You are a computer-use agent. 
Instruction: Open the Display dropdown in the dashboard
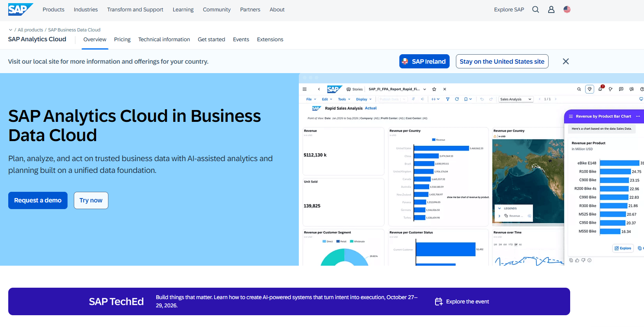tap(364, 99)
